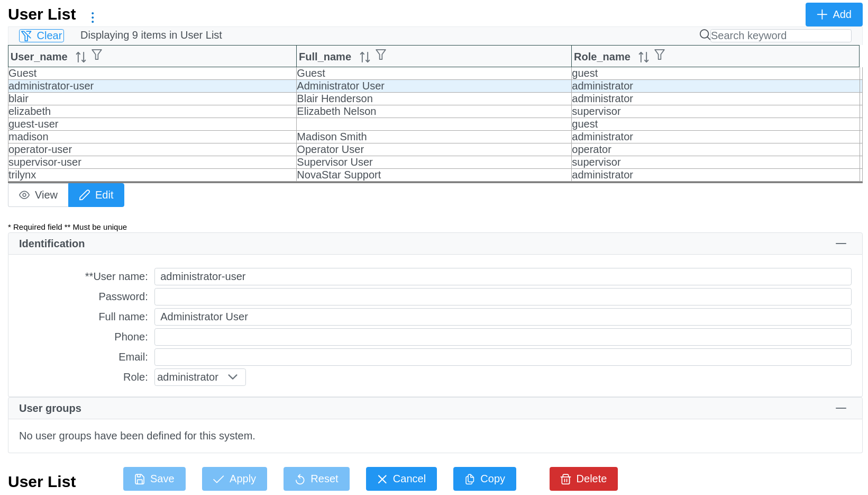
Task: Click the Password input field
Action: pyautogui.click(x=502, y=296)
